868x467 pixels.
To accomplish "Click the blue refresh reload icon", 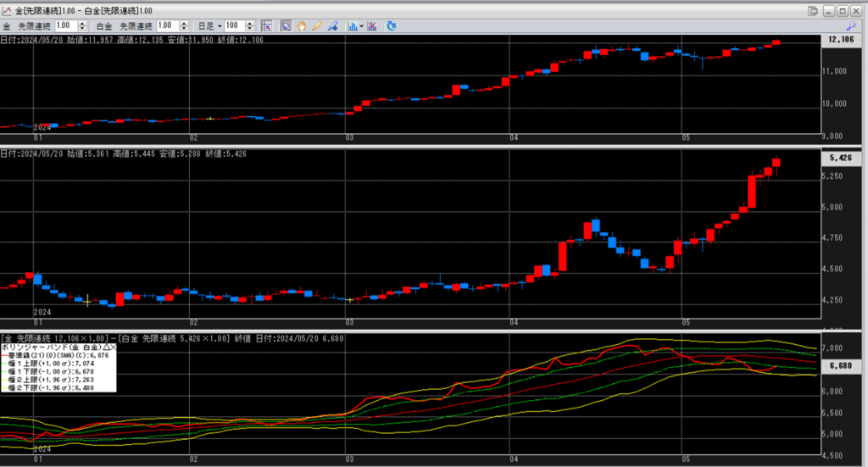I will point(392,26).
